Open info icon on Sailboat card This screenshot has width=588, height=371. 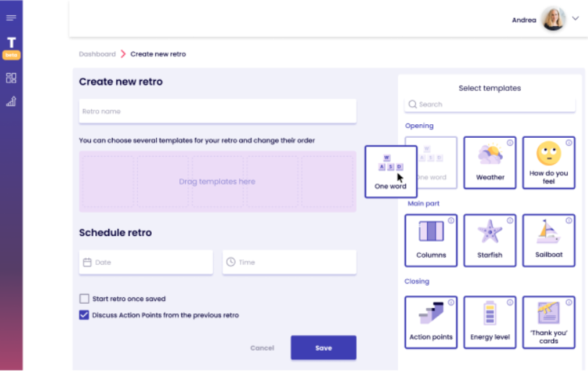pos(568,221)
